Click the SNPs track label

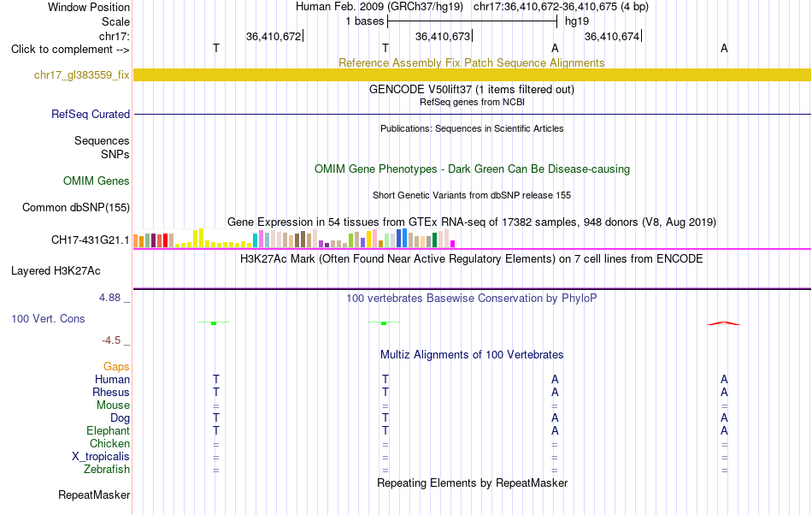coord(115,154)
